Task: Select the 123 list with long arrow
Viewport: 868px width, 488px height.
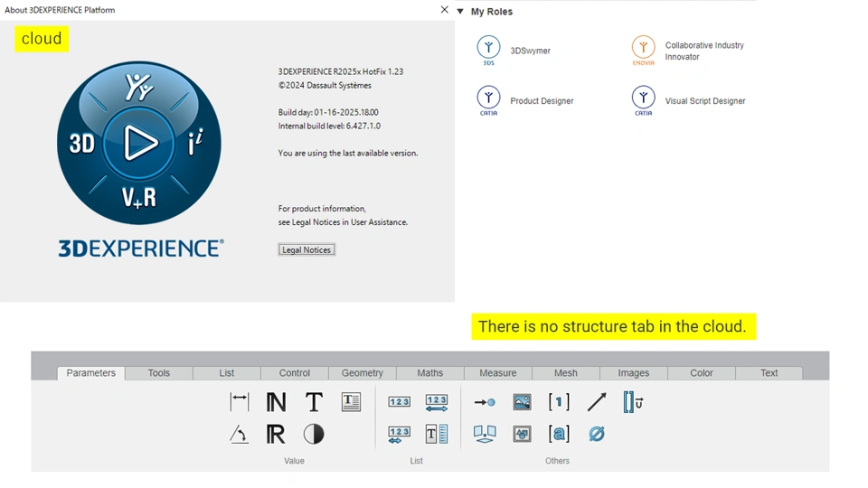Action: tap(436, 402)
